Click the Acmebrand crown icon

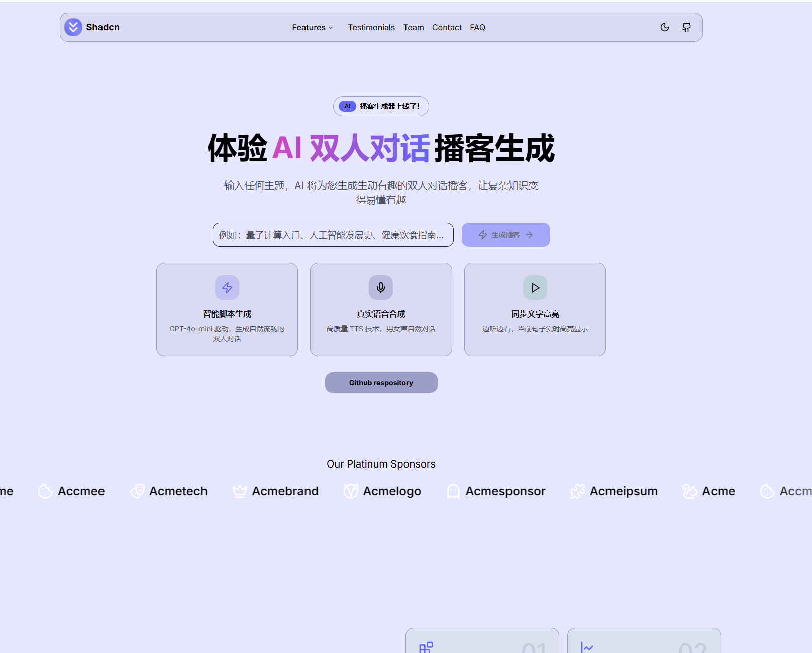[240, 491]
